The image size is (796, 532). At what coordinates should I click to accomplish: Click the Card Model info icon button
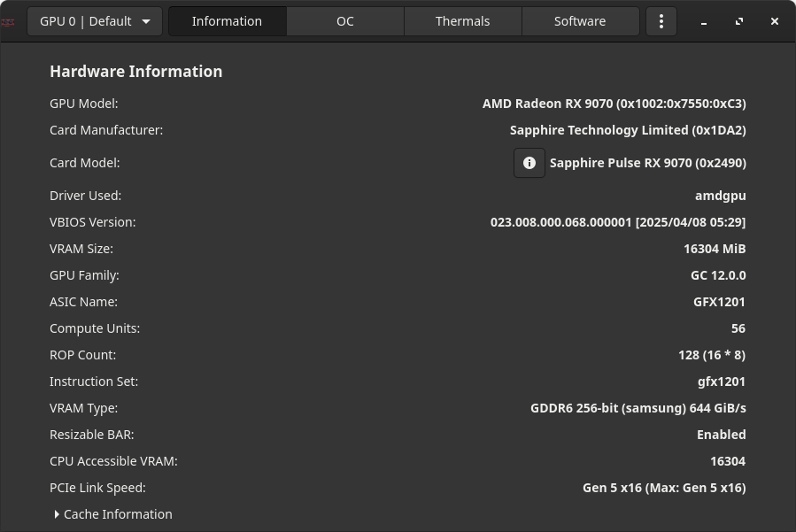pos(529,163)
